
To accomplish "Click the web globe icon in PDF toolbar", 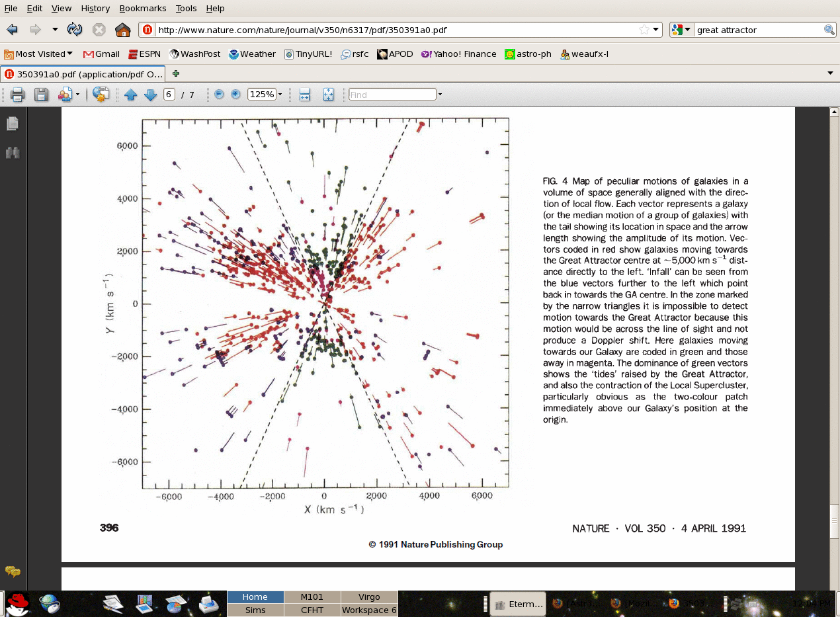I will click(x=101, y=95).
